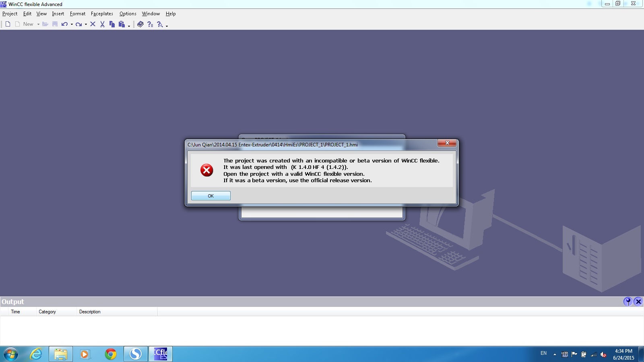The height and width of the screenshot is (362, 644).
Task: Launch Google Chrome from taskbar
Action: point(111,354)
